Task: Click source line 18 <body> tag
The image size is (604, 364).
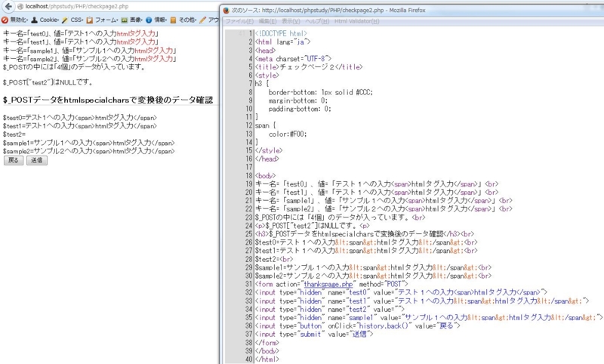Action: (266, 176)
